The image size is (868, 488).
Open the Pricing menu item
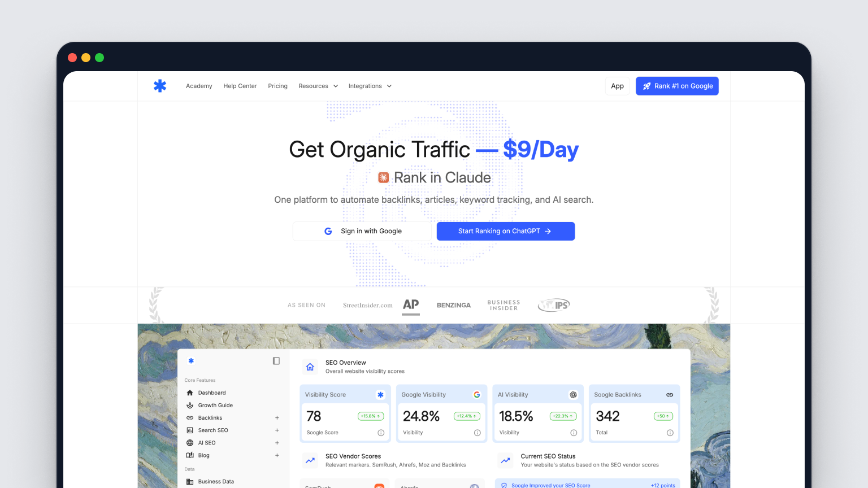pyautogui.click(x=277, y=86)
